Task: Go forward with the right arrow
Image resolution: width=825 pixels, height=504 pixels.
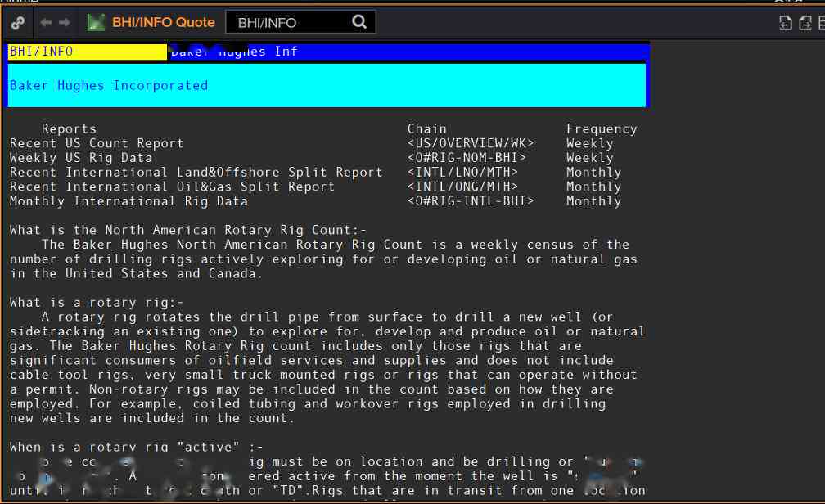Action: 65,22
